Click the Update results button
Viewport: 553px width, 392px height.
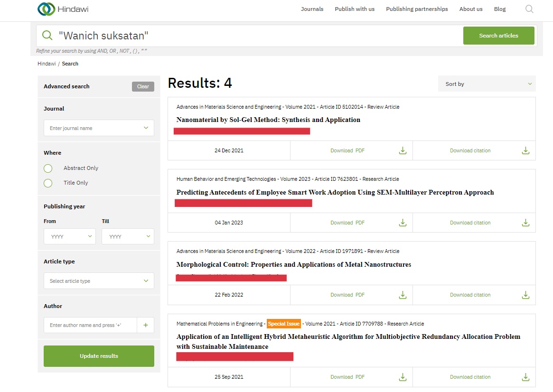(x=99, y=356)
